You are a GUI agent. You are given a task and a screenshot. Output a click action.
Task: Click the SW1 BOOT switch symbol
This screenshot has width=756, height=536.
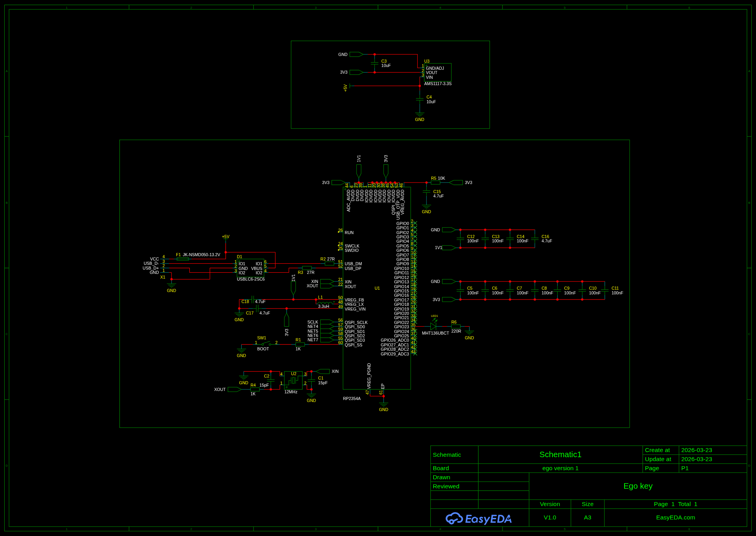pyautogui.click(x=266, y=344)
